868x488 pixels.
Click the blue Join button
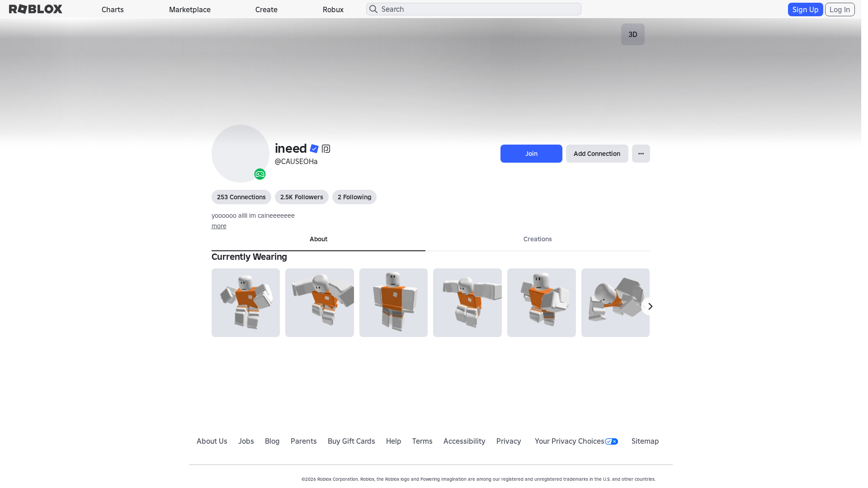click(x=531, y=154)
